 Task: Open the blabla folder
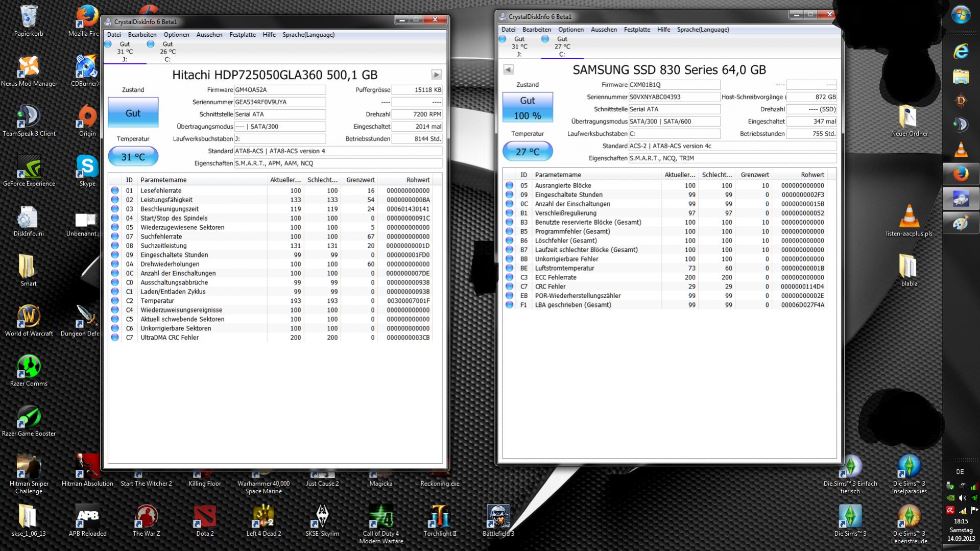pyautogui.click(x=909, y=271)
